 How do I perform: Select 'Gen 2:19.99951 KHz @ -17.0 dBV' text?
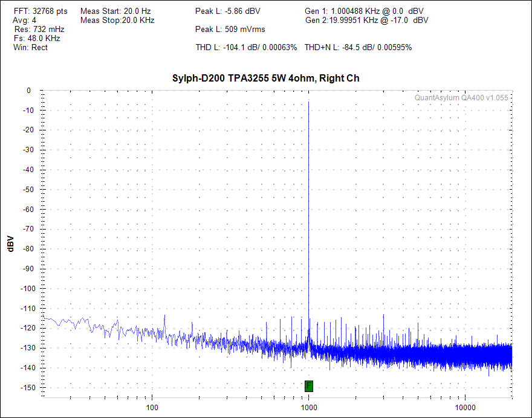pyautogui.click(x=367, y=21)
